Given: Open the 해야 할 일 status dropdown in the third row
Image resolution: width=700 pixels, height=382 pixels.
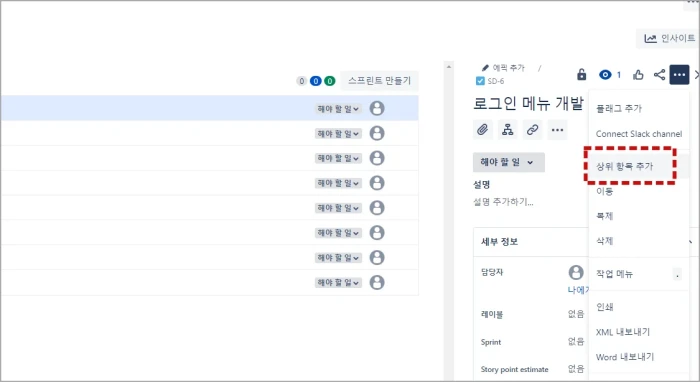Looking at the screenshot, I should [338, 158].
